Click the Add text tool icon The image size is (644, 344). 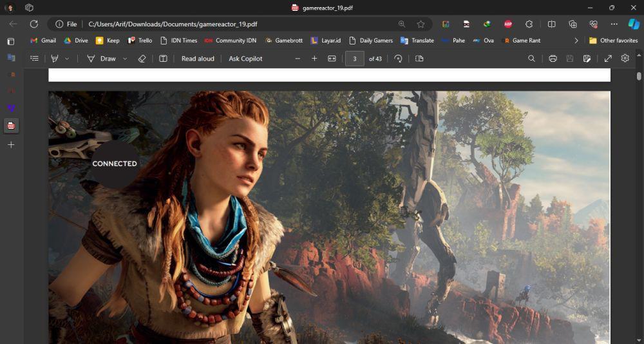(x=163, y=59)
